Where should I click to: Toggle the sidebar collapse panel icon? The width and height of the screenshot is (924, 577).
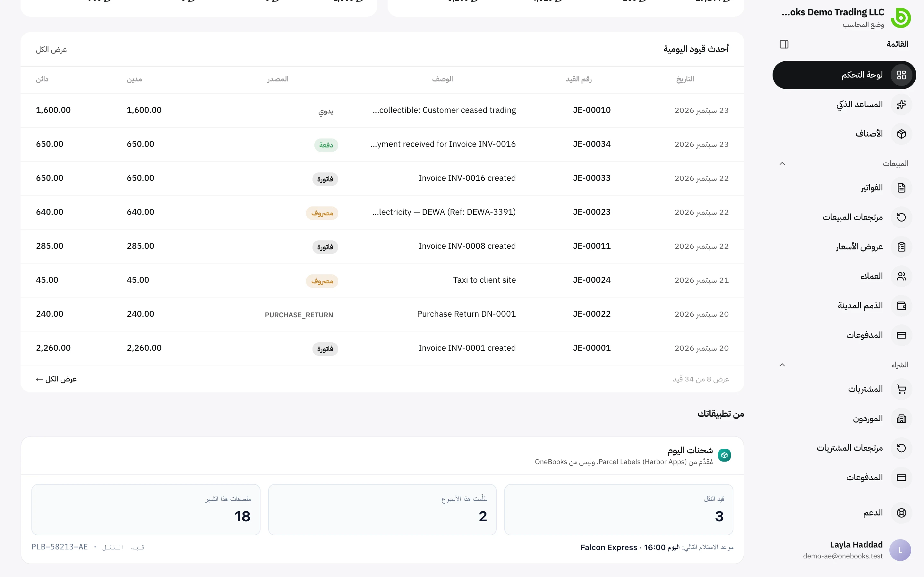click(x=784, y=44)
